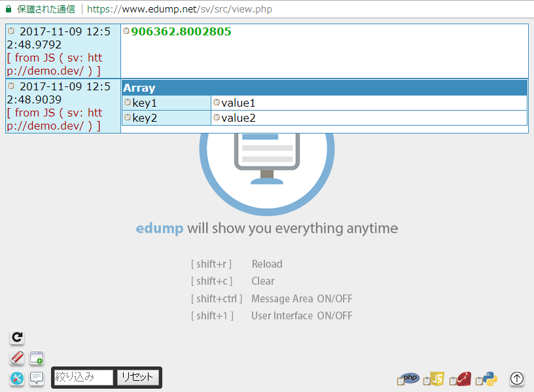Click the reload arrow icon

coord(17,337)
